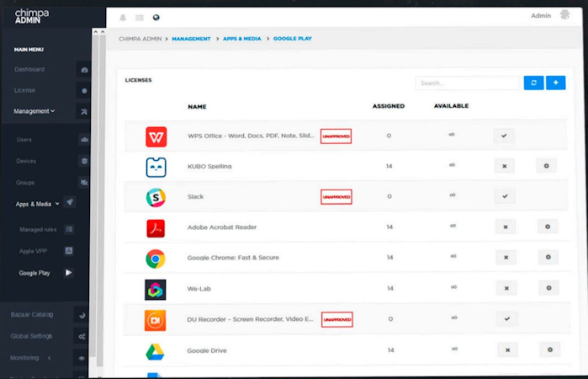Open settings gear for Adobe Acrobat Reader
The height and width of the screenshot is (379, 588).
tap(548, 227)
